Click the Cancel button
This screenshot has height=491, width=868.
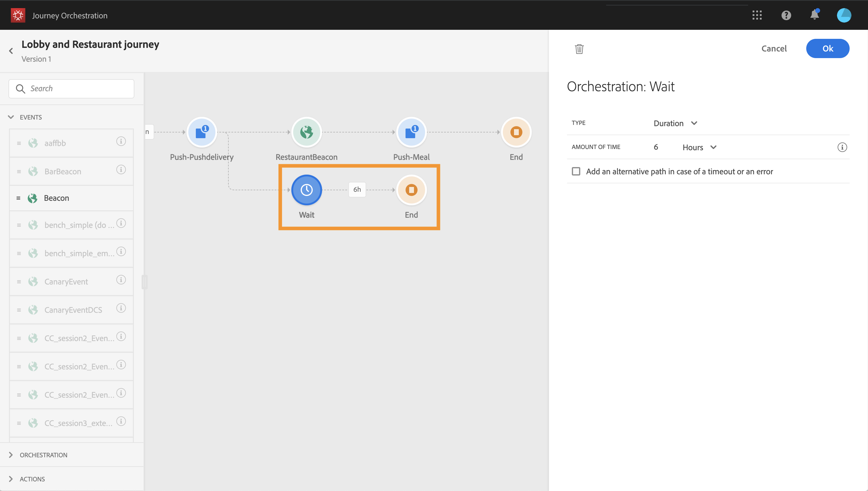773,48
